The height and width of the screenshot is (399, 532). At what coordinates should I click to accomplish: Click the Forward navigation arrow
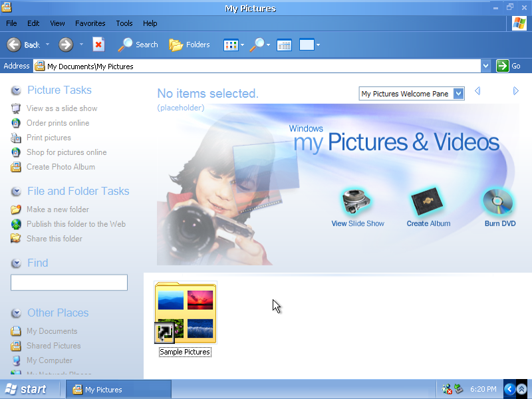(x=66, y=45)
